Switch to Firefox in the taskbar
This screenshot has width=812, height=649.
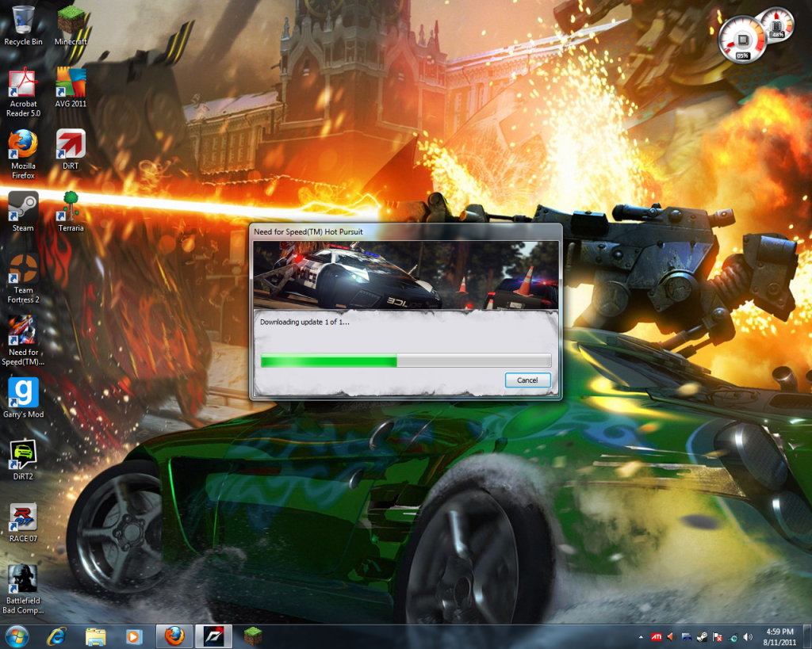coord(174,636)
